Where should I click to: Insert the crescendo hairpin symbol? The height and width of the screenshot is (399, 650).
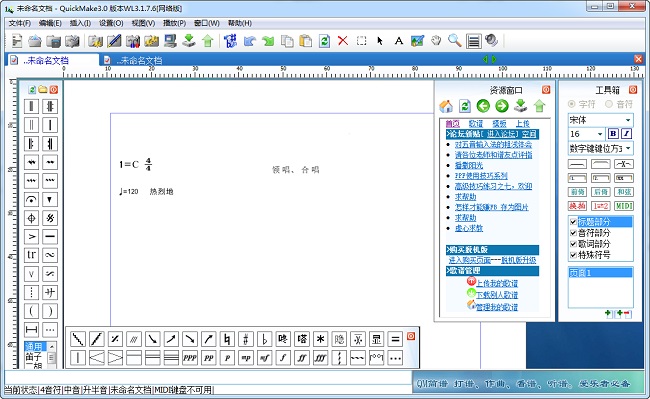click(x=97, y=358)
